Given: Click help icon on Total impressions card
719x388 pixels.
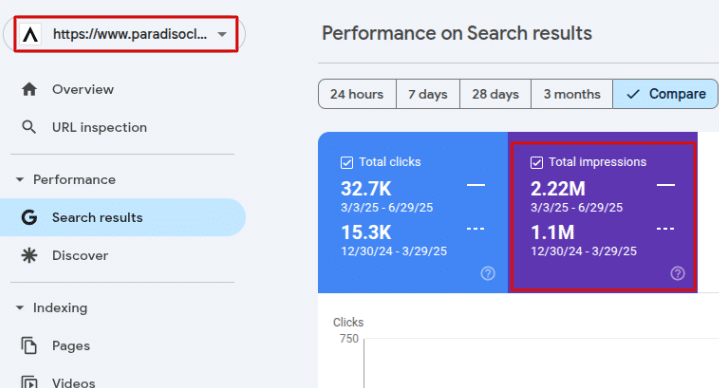Looking at the screenshot, I should click(678, 273).
